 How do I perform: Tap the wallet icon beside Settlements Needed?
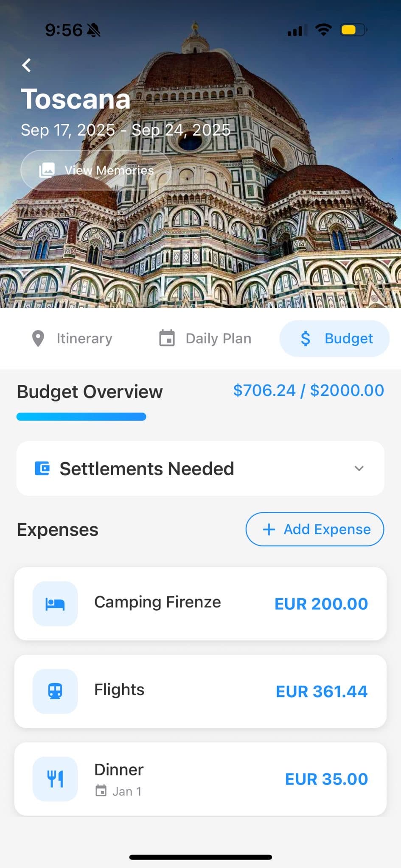pyautogui.click(x=42, y=468)
